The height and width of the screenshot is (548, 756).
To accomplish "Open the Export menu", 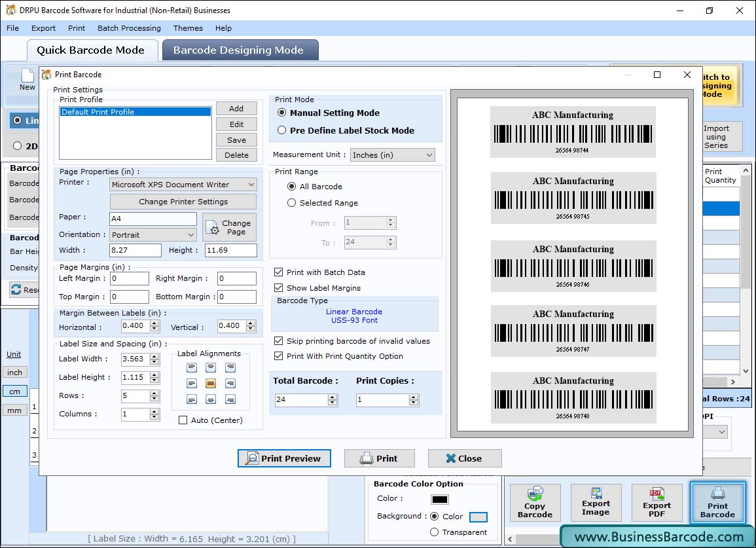I will (x=43, y=28).
